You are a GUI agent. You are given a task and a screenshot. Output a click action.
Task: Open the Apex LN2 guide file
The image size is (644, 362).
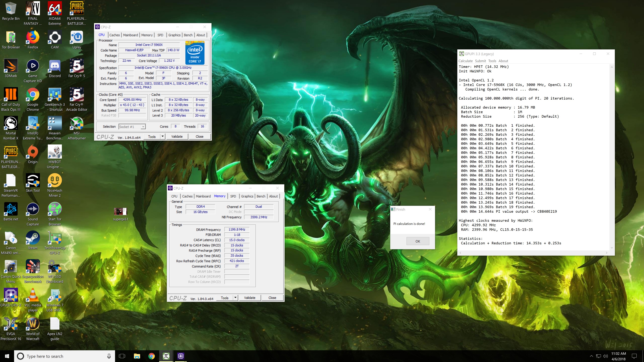tap(55, 329)
